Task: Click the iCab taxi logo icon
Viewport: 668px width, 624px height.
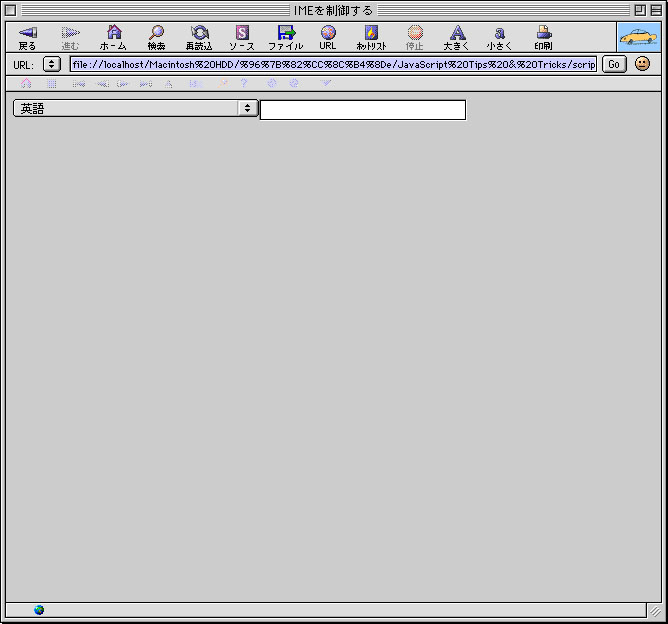Action: tap(639, 37)
